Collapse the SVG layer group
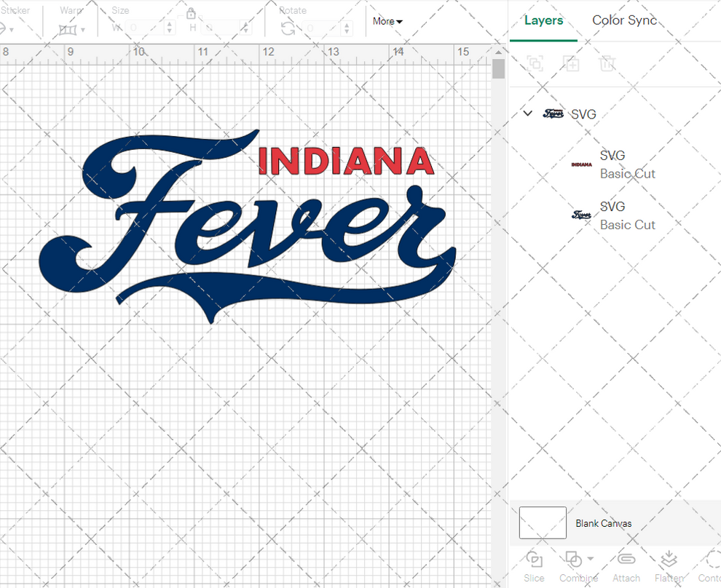The image size is (721, 588). 527,114
